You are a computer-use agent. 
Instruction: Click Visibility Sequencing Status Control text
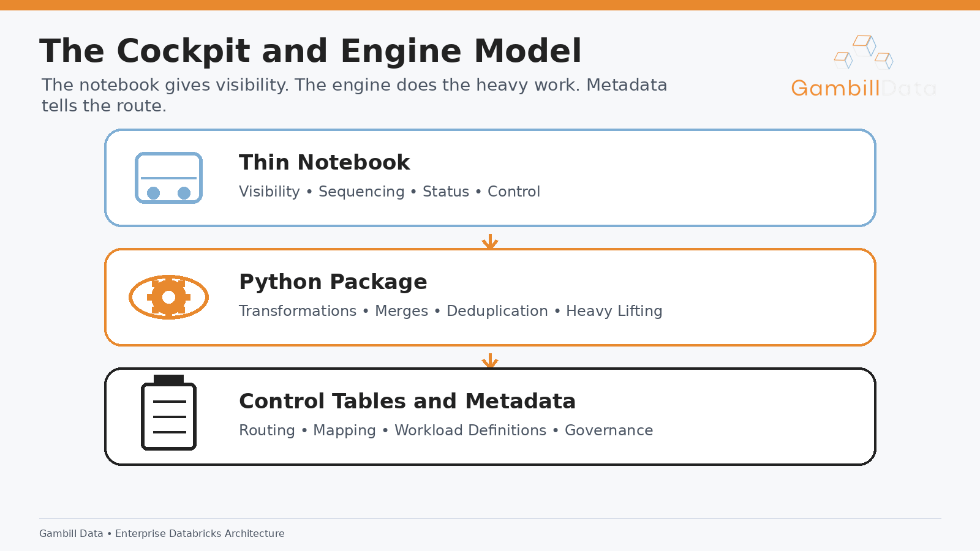coord(390,192)
